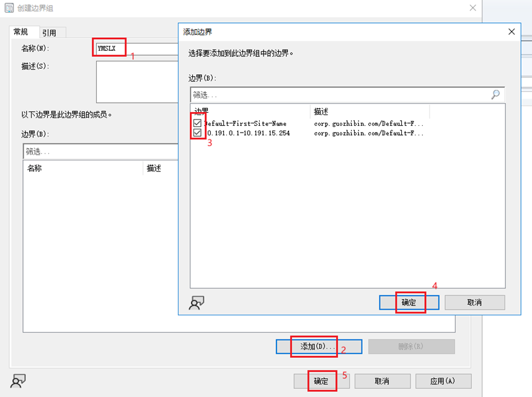
Task: Check the Default-First-Site-Name boundary checkbox
Action: 197,123
